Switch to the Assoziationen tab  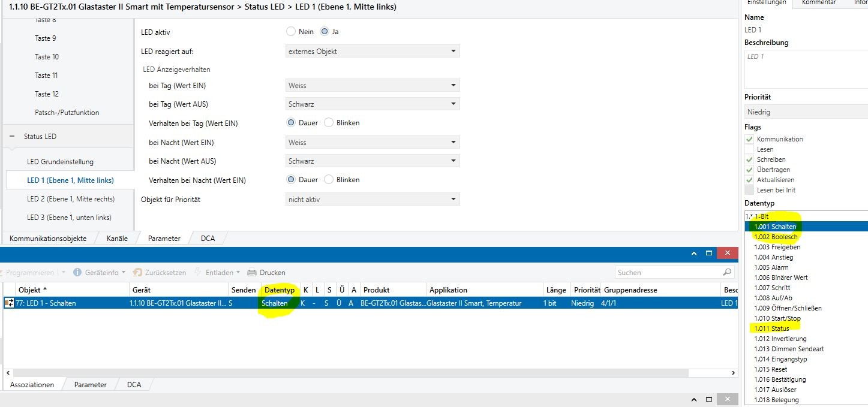pyautogui.click(x=32, y=384)
